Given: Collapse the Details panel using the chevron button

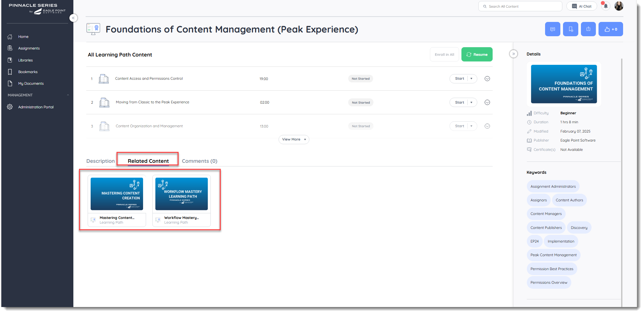Looking at the screenshot, I should coord(513,54).
